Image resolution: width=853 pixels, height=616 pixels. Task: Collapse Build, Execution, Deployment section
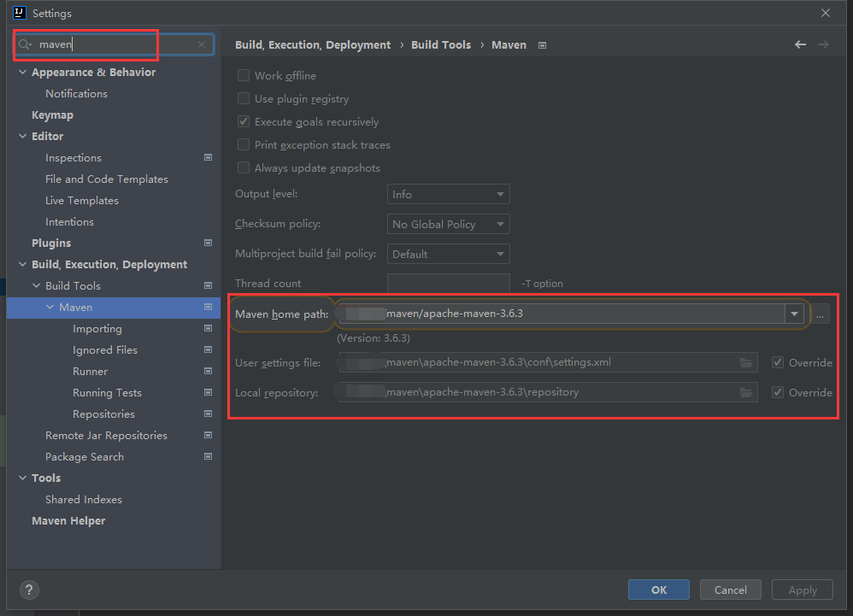[x=22, y=264]
